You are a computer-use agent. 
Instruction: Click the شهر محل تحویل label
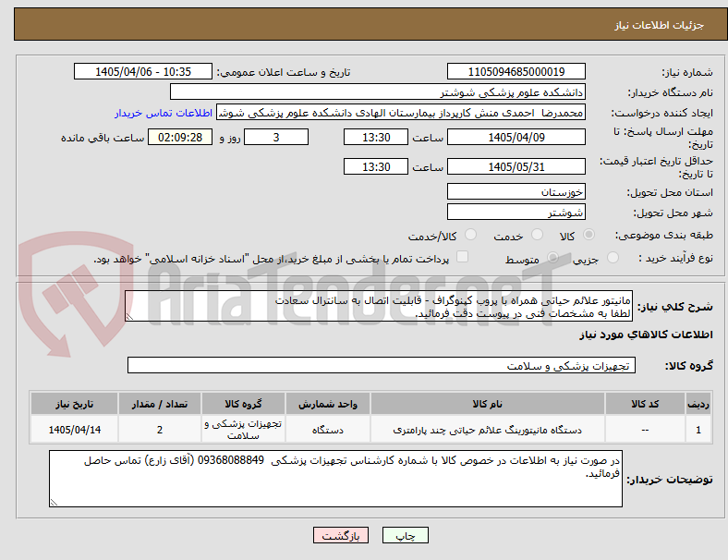[x=673, y=213]
